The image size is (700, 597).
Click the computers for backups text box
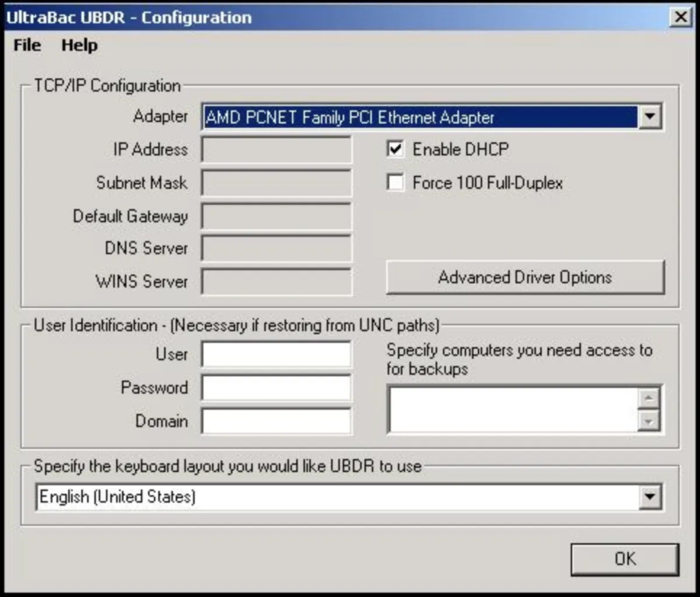(513, 409)
